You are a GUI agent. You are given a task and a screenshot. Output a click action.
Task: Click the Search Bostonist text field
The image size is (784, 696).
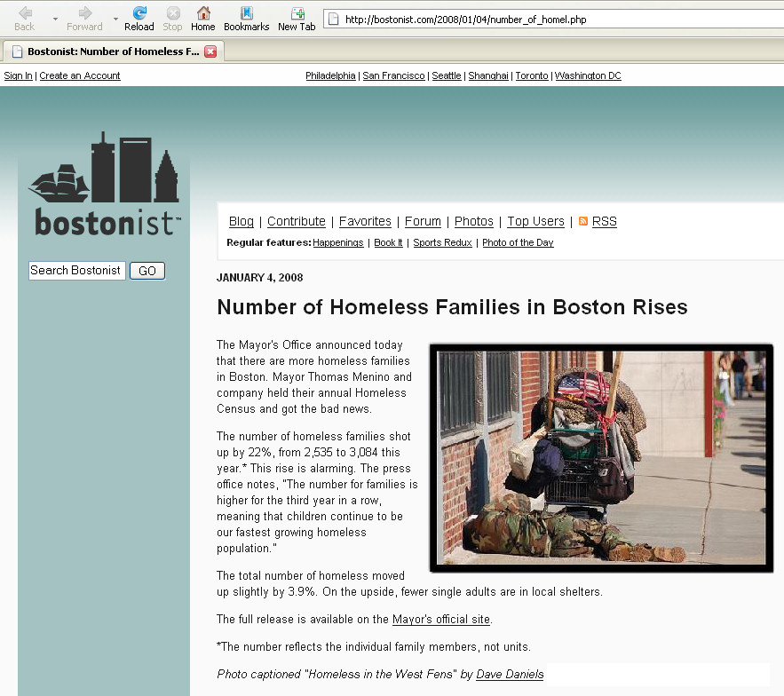[x=76, y=271]
